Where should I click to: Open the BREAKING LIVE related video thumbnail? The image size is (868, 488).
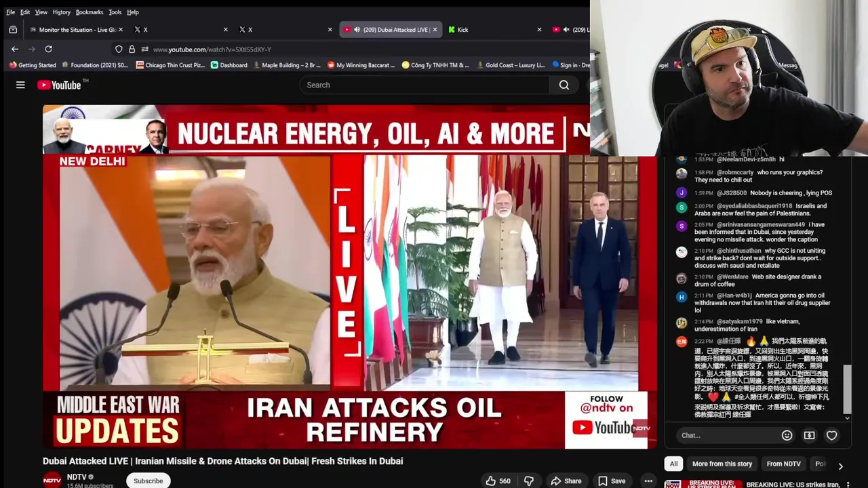[703, 485]
